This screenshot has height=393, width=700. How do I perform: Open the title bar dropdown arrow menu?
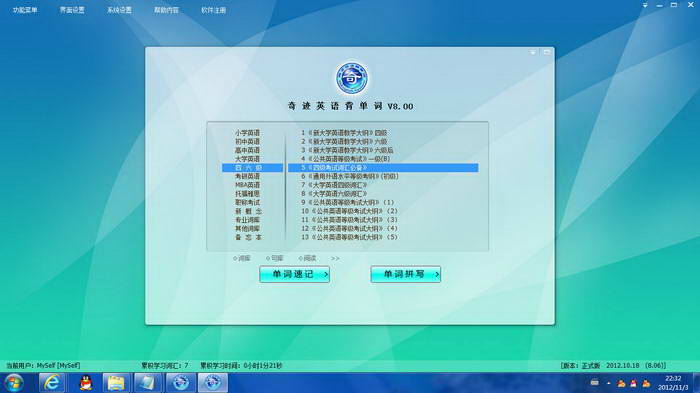645,5
